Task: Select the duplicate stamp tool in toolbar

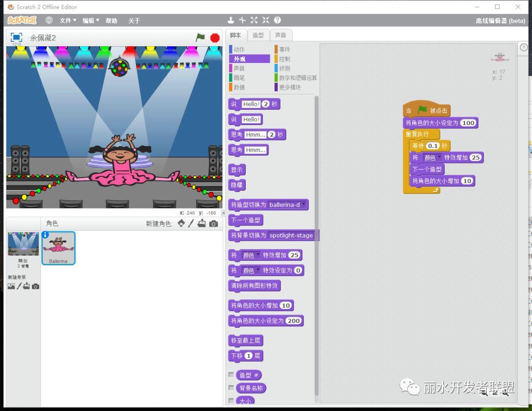Action: [231, 20]
